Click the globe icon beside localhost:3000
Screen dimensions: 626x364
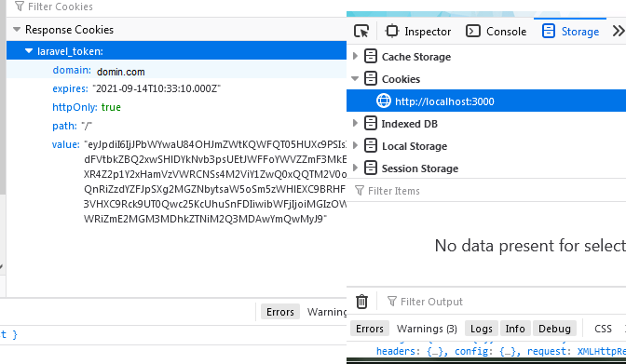(384, 101)
